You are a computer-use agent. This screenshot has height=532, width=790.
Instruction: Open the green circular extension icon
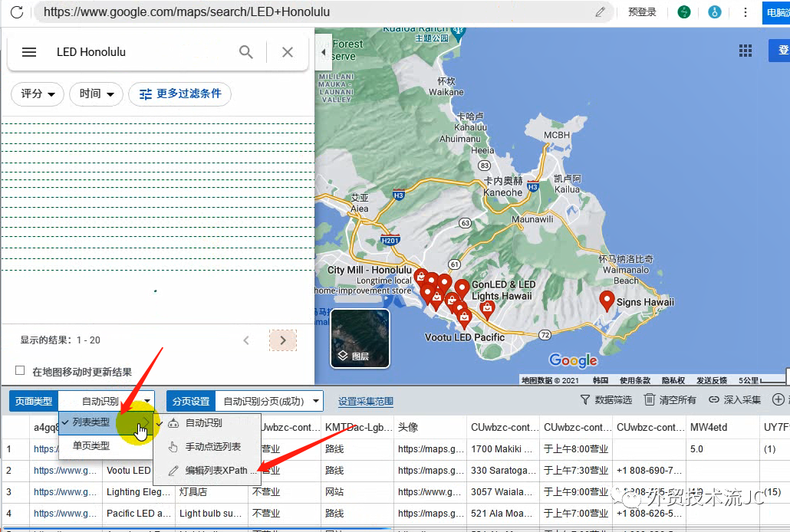pyautogui.click(x=683, y=12)
